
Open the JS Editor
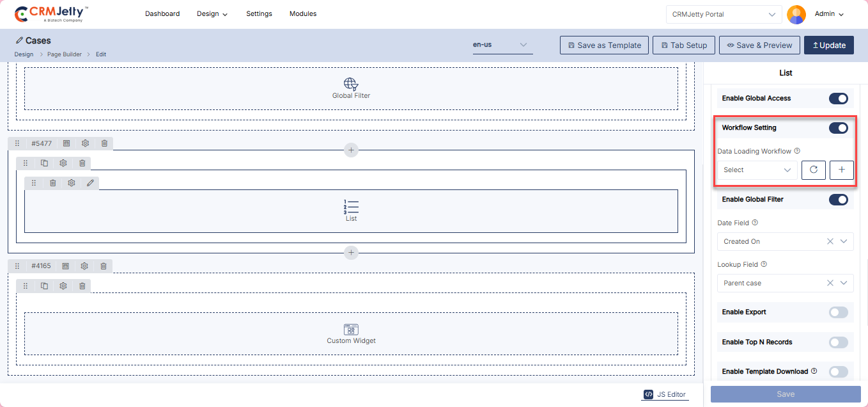pyautogui.click(x=665, y=394)
